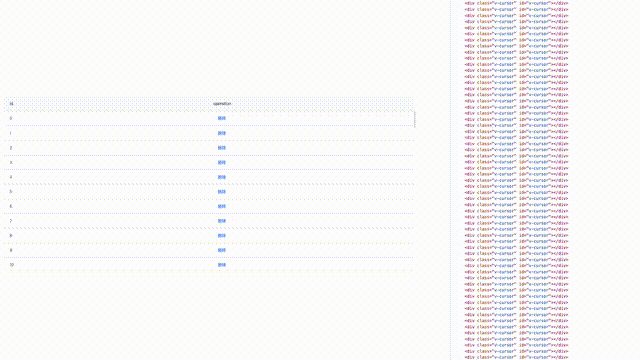Click the vertical divider between page and code panel
Image resolution: width=640 pixels, height=360 pixels.
tap(451, 180)
